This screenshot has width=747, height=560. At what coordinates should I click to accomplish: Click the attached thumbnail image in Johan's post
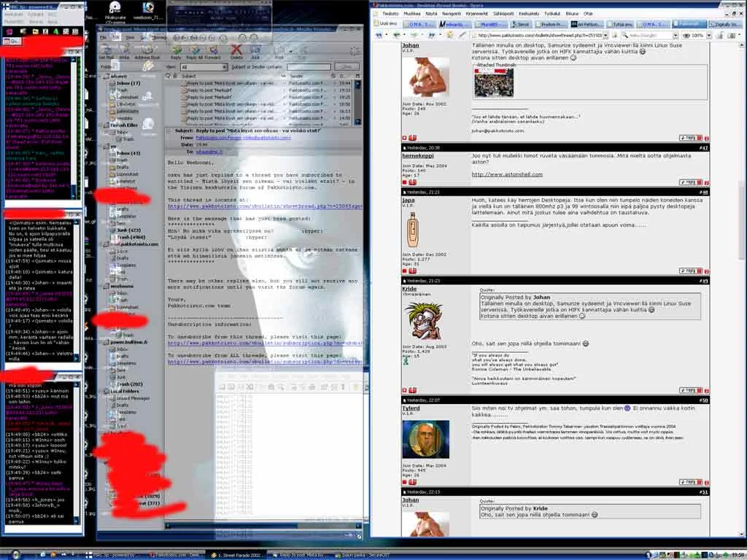(x=493, y=83)
